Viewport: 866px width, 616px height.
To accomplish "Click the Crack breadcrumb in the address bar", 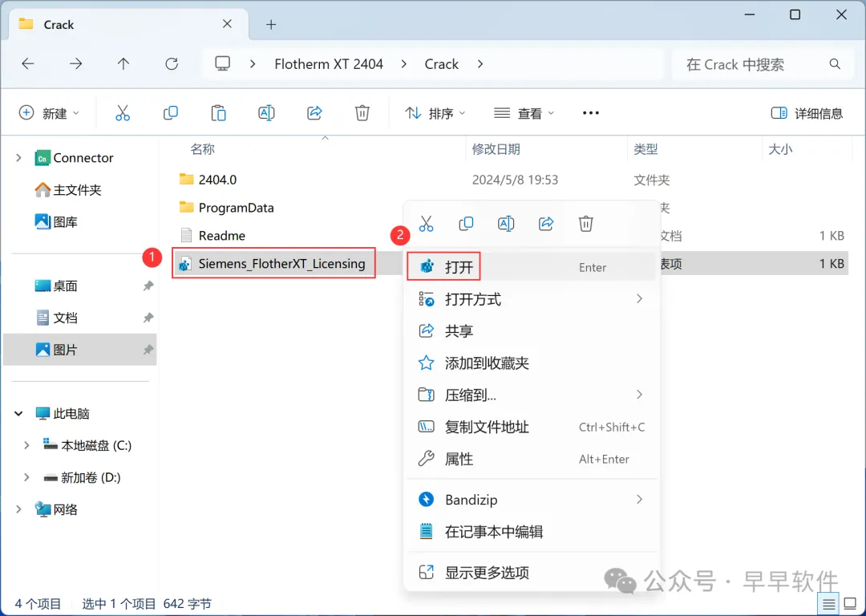I will 441,64.
